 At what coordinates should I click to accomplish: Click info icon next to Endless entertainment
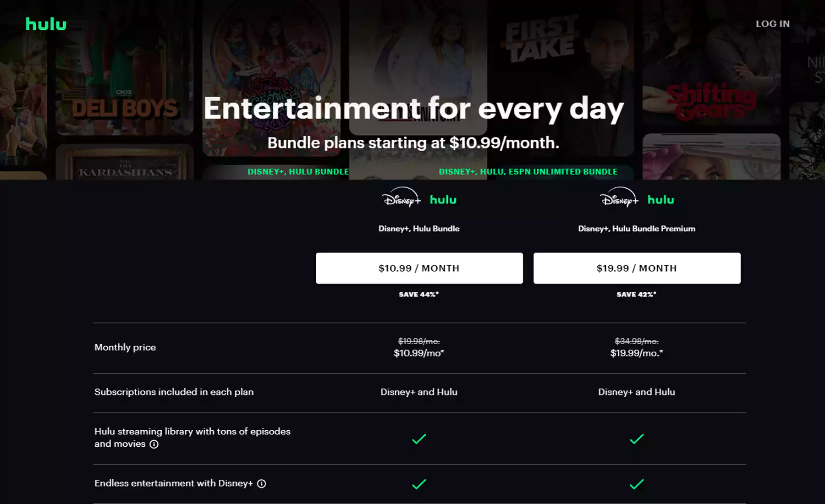tap(261, 483)
